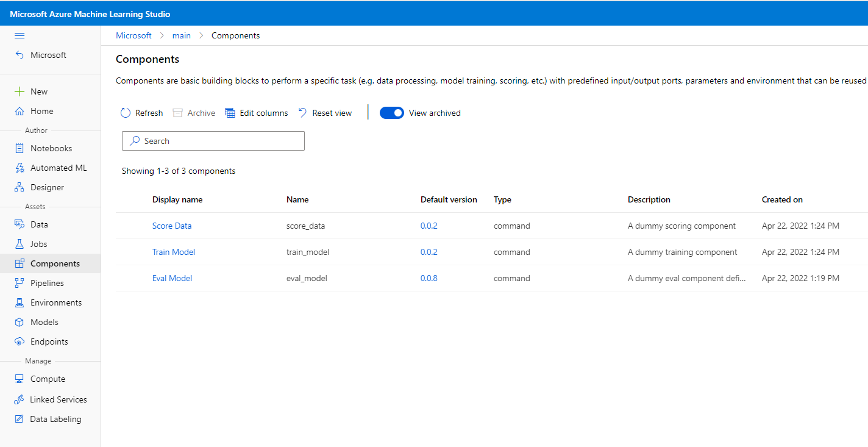Click the Endpoints cloud icon
The height and width of the screenshot is (447, 868).
click(20, 342)
